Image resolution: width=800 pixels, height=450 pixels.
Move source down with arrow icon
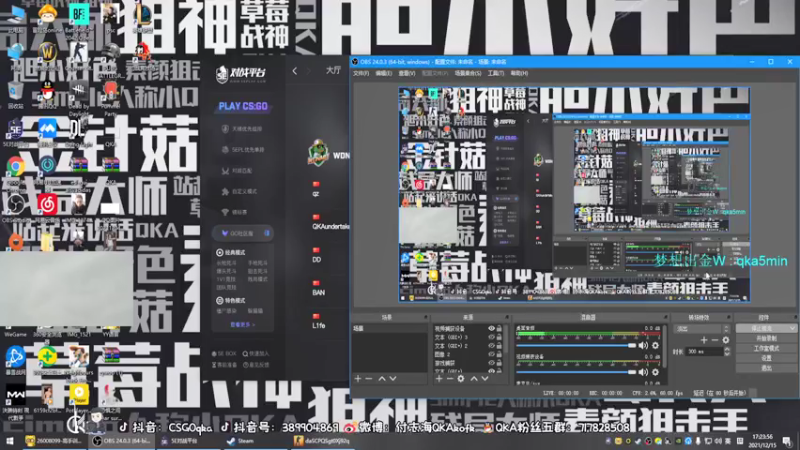(485, 379)
